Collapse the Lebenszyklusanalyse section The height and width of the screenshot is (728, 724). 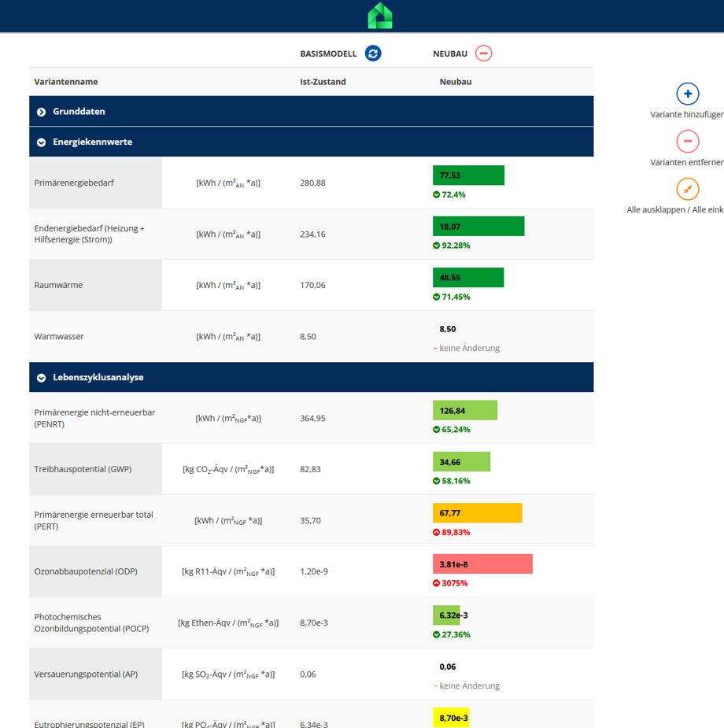click(x=42, y=378)
